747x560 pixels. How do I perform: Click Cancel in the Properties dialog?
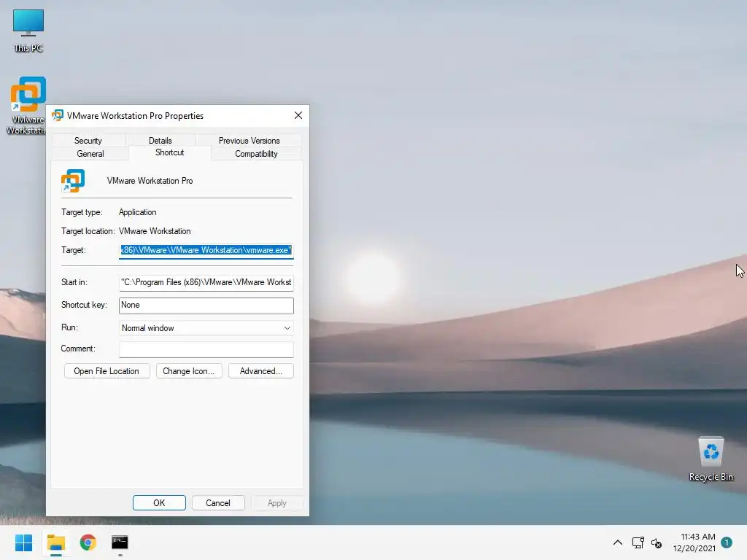(x=218, y=503)
